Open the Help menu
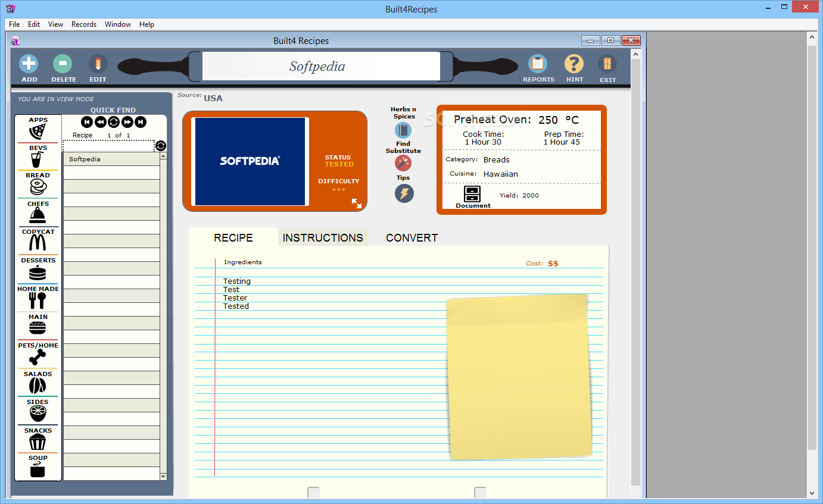The image size is (823, 504). click(x=146, y=24)
